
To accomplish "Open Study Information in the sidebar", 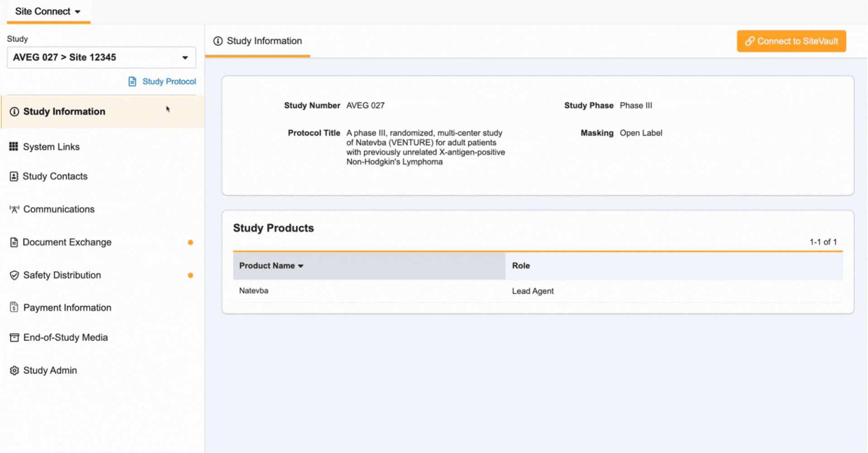I will click(64, 111).
